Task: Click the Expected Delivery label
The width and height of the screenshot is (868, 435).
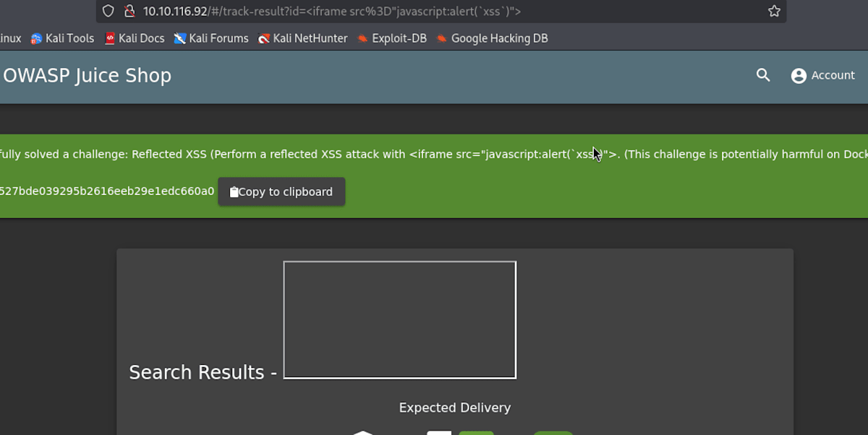Action: point(455,408)
